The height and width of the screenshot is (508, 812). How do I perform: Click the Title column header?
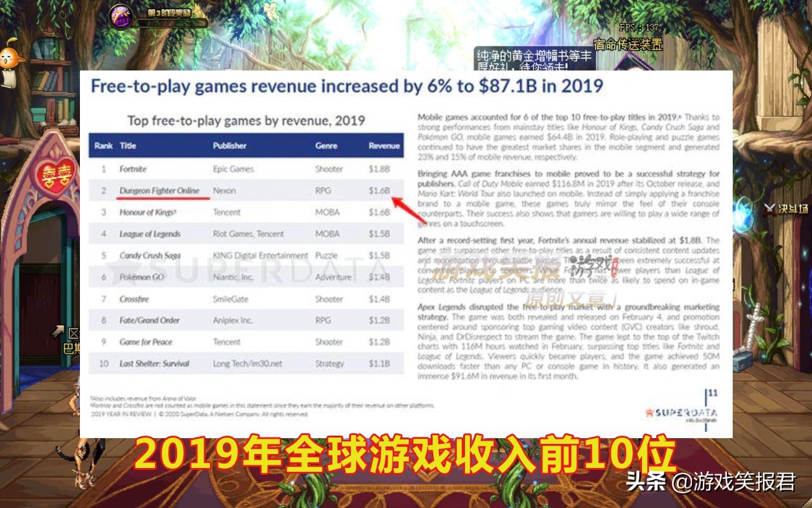click(128, 145)
